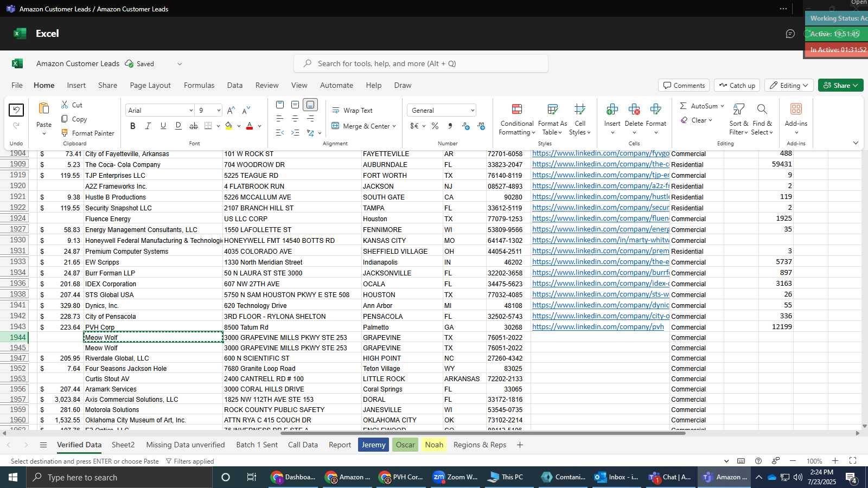This screenshot has width=868, height=488.
Task: Toggle Strikethrough formatting
Action: (194, 126)
